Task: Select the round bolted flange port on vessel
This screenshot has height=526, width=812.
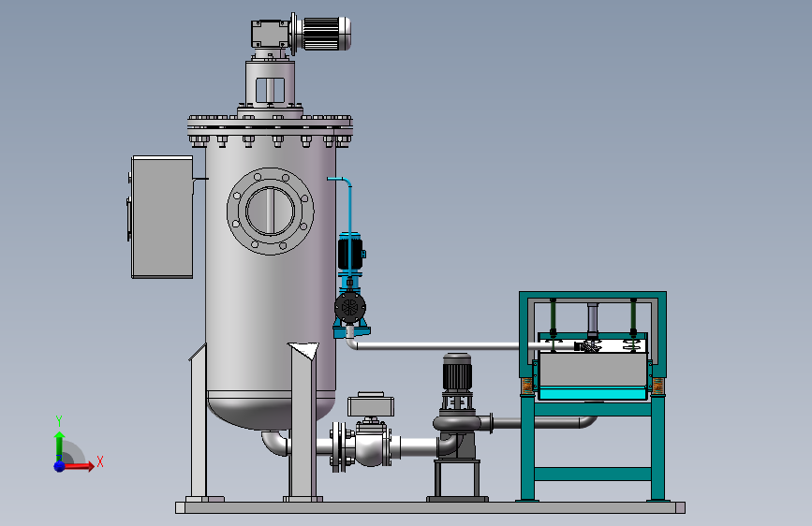Action: click(271, 212)
